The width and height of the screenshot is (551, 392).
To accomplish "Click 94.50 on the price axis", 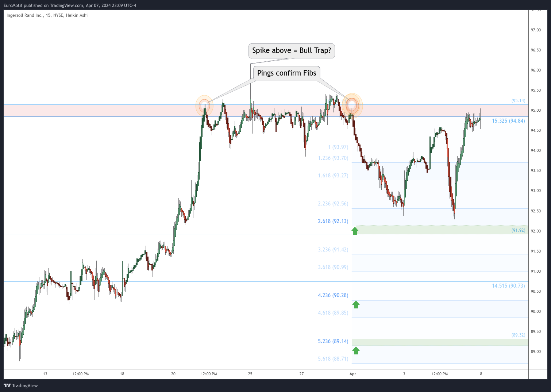I will click(x=536, y=130).
